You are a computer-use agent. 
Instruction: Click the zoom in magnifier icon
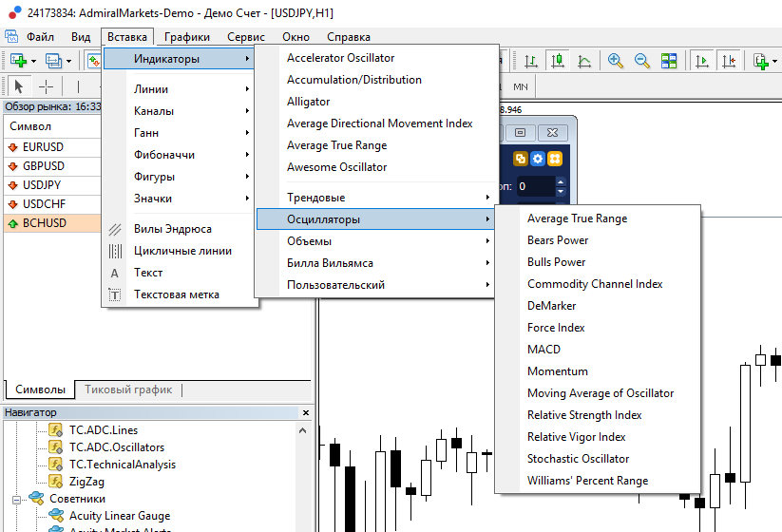pyautogui.click(x=616, y=61)
